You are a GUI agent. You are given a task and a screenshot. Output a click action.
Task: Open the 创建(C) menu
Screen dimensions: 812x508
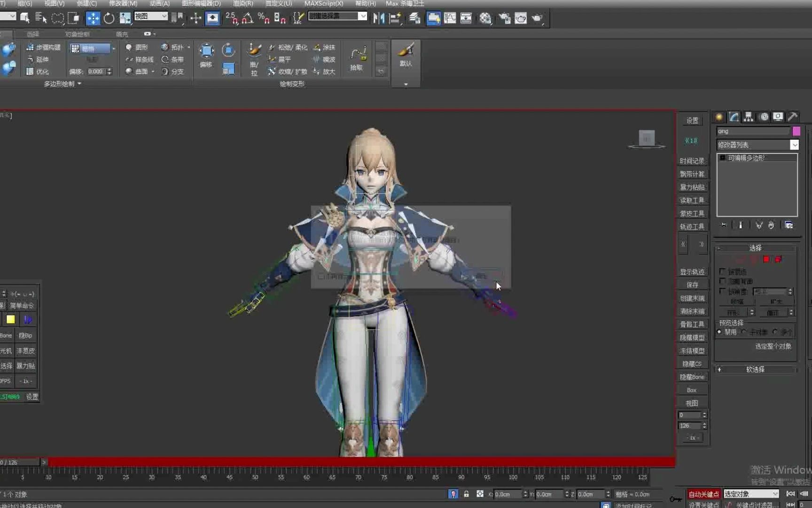tap(86, 3)
